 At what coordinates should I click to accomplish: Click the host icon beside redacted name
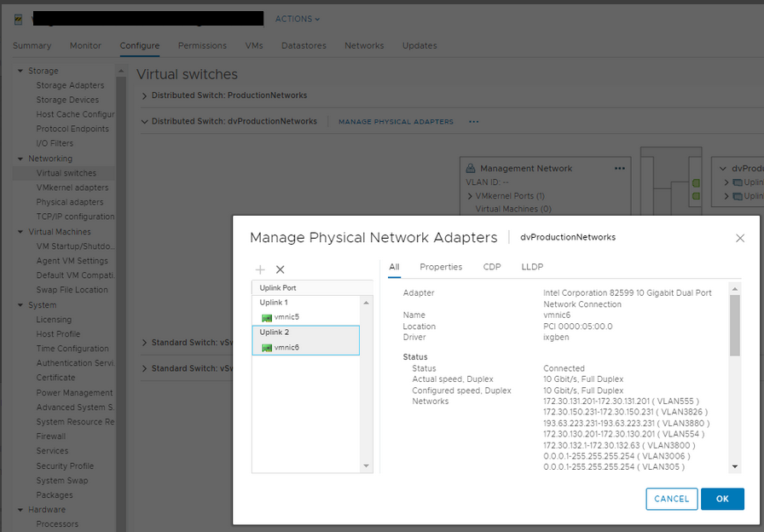(x=18, y=20)
